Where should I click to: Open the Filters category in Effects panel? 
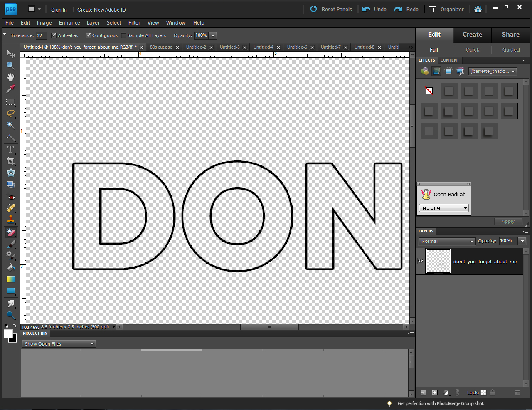click(424, 71)
